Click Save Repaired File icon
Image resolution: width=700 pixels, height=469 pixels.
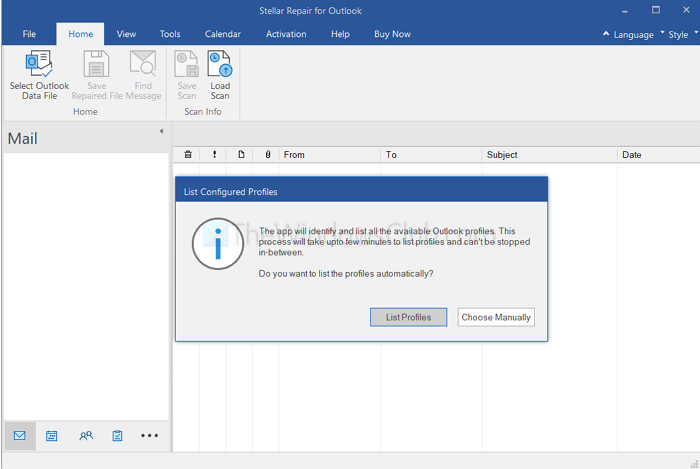click(96, 64)
